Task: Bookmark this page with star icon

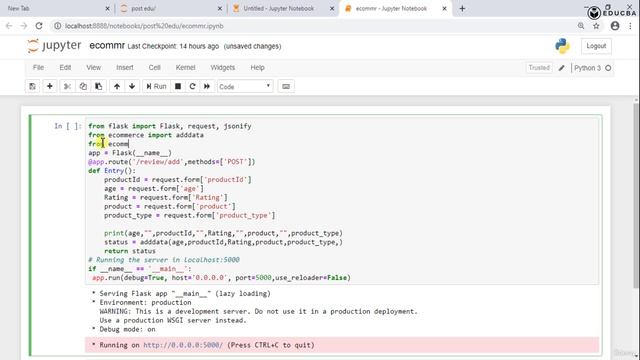Action: [596, 26]
